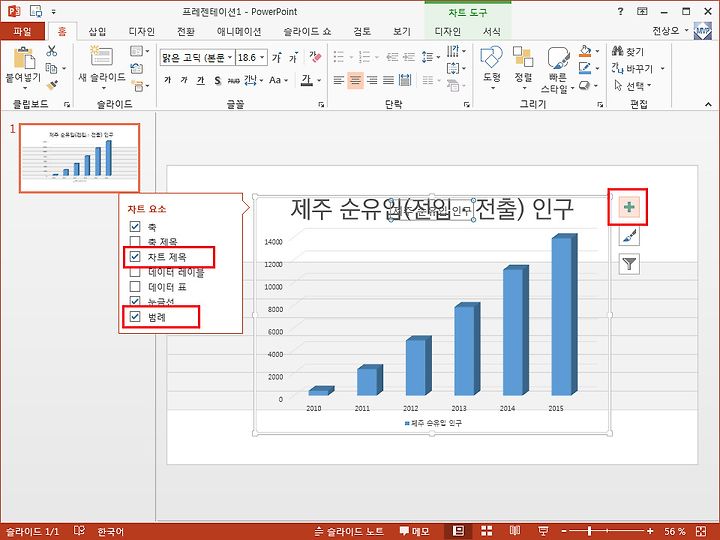This screenshot has width=720, height=540.
Task: Open the Chart Tools 서식 (Format) tab
Action: (491, 31)
